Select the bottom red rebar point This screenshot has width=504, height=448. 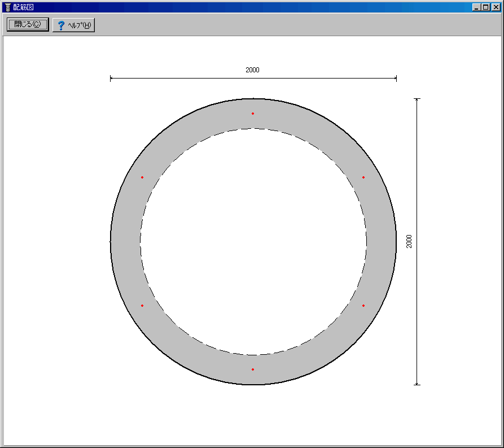253,369
